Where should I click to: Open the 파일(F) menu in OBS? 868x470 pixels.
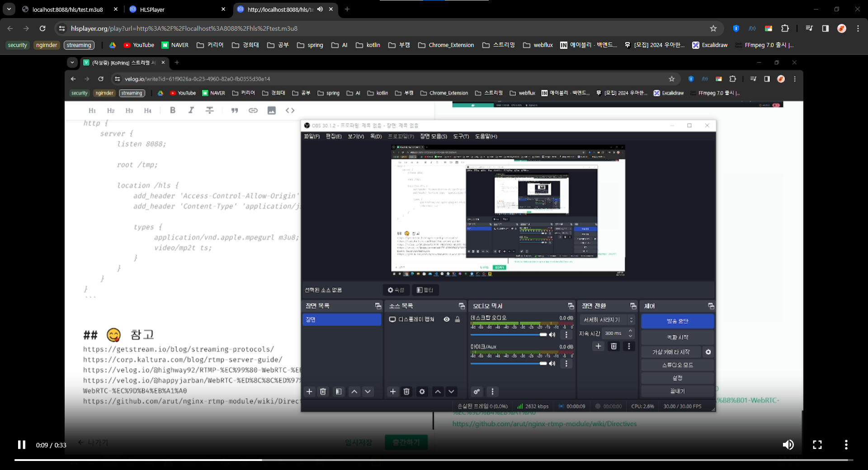click(312, 136)
